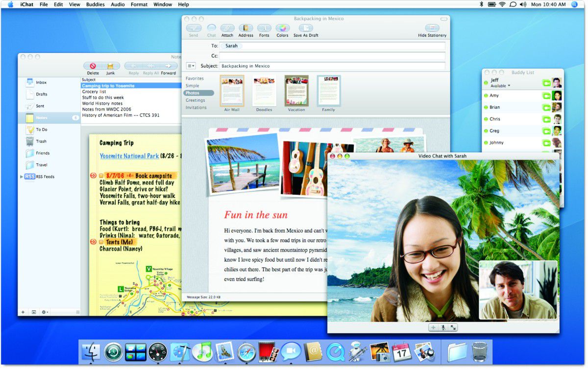The width and height of the screenshot is (588, 369).
Task: Open the Sent mailbox
Action: pos(49,106)
